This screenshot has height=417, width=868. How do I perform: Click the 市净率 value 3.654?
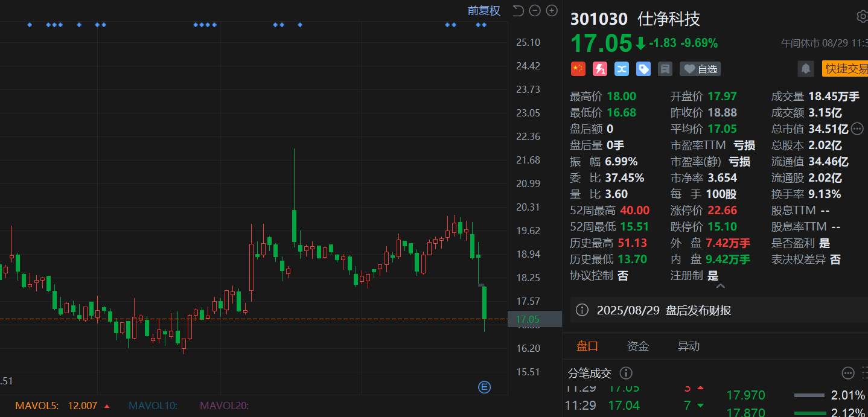click(722, 178)
